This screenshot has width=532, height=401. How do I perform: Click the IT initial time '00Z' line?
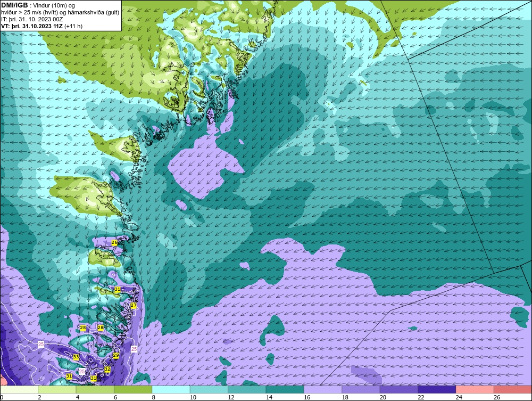[x=32, y=19]
